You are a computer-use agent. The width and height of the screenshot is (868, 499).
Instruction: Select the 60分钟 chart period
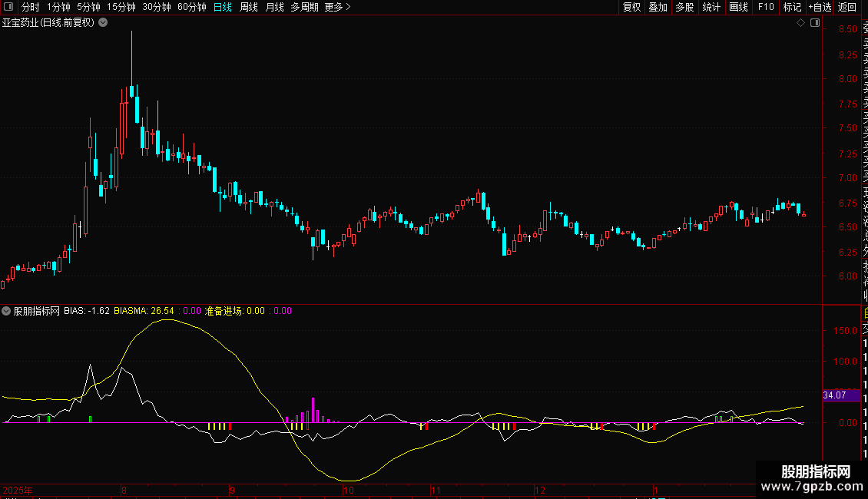(191, 7)
